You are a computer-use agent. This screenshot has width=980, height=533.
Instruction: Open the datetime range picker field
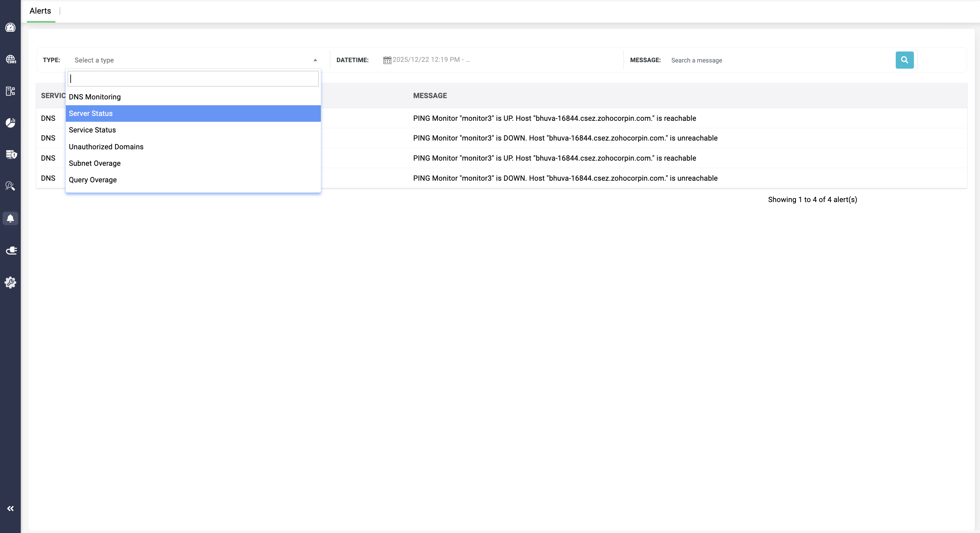click(x=431, y=60)
